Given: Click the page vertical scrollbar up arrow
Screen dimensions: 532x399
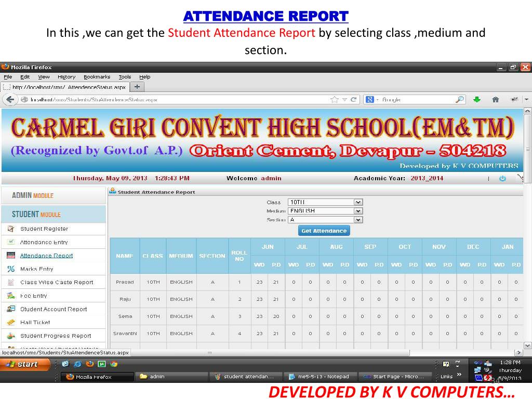Looking at the screenshot, I should point(528,111).
